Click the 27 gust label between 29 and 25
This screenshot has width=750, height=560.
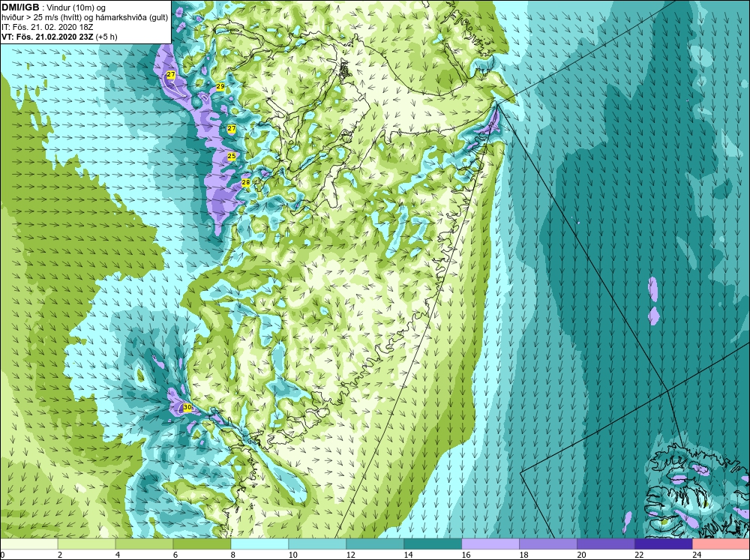click(x=232, y=129)
